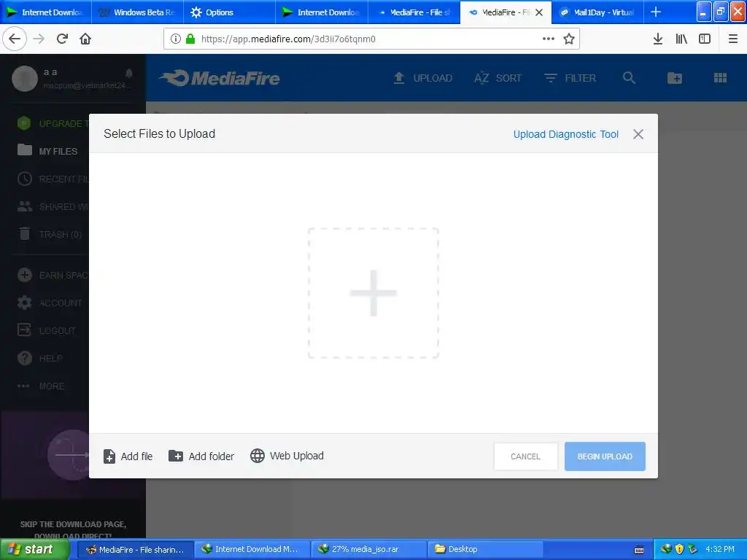This screenshot has width=747, height=560.
Task: Switch to the MediaFire - File sh tab
Action: point(414,12)
